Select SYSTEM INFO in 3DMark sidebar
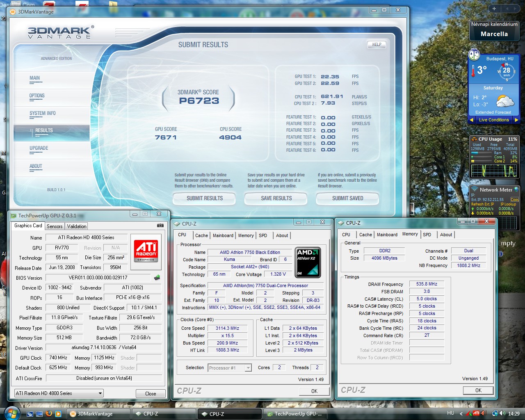Screen dimensions: 525x420 tap(42, 113)
